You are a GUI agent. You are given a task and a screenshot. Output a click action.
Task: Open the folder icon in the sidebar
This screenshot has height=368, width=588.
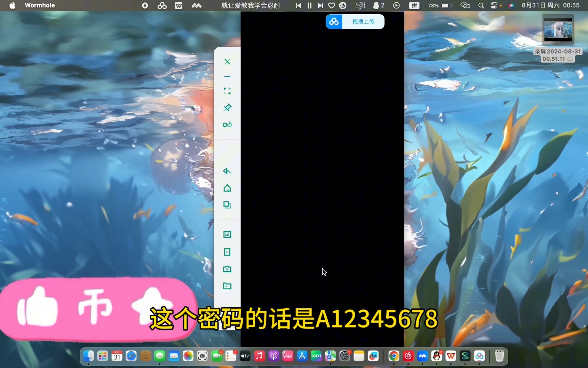[x=227, y=286]
